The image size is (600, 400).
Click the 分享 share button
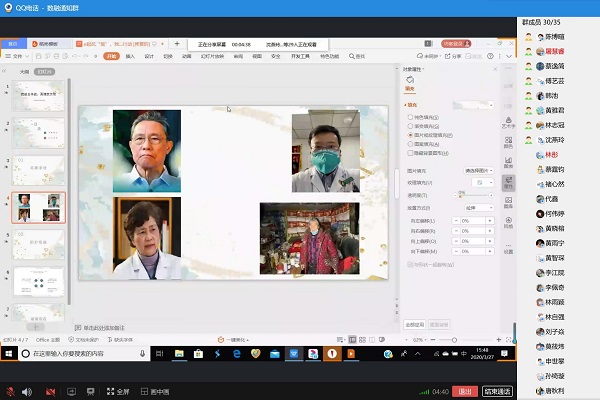point(453,56)
